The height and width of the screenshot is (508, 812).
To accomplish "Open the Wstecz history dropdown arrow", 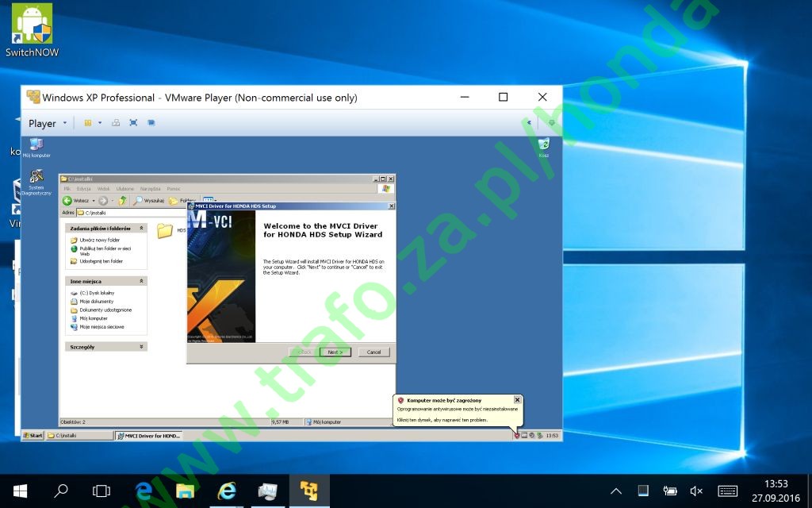I will pos(94,201).
